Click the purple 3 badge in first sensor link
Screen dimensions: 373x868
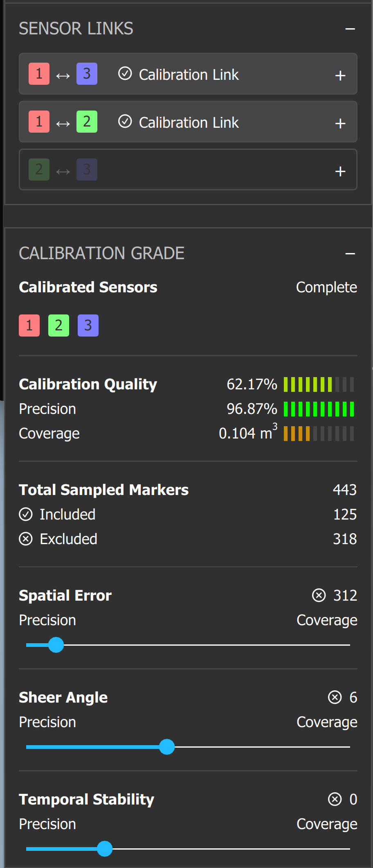point(87,74)
